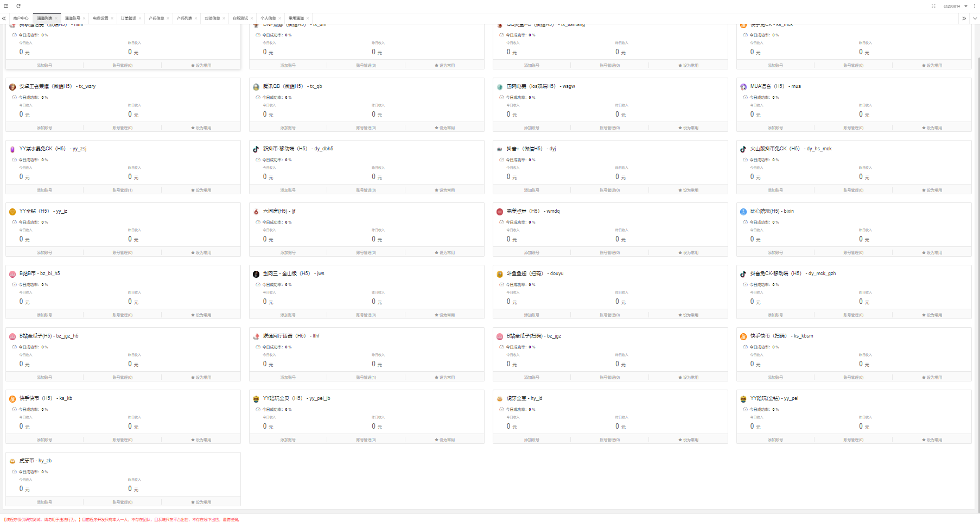Click the 斗鱼鱼翅 channel logo icon
Image resolution: width=980 pixels, height=522 pixels.
pos(500,274)
